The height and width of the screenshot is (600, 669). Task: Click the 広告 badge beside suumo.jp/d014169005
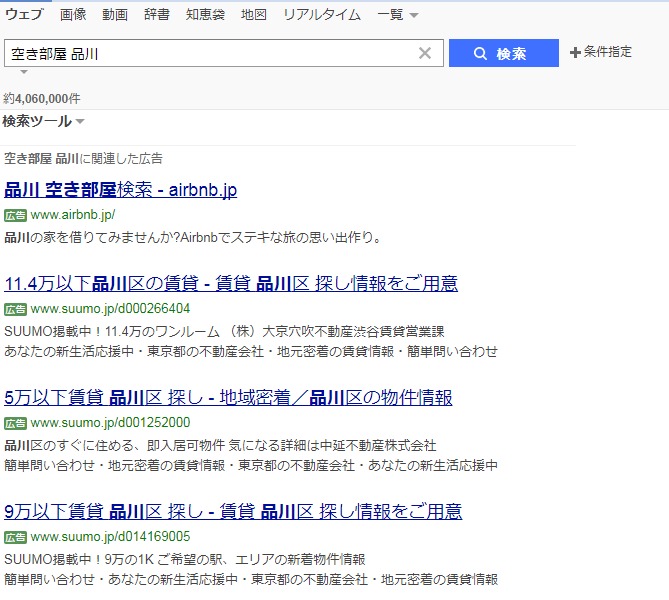coord(15,537)
